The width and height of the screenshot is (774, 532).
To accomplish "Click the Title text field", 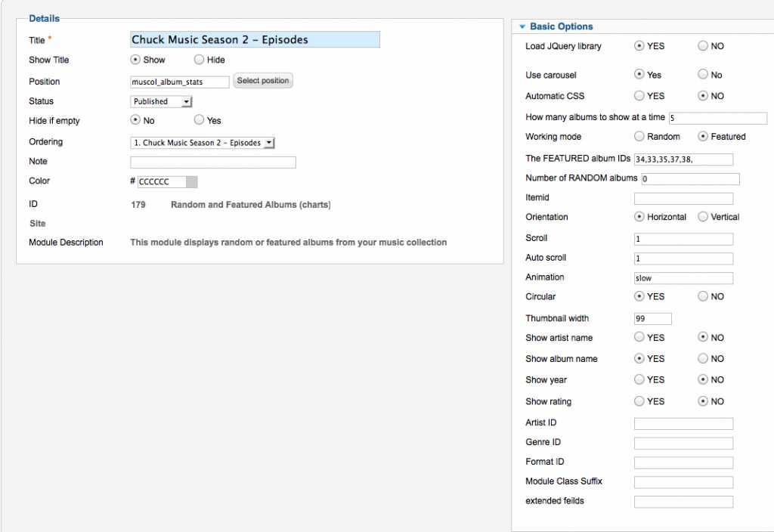I will tap(255, 40).
